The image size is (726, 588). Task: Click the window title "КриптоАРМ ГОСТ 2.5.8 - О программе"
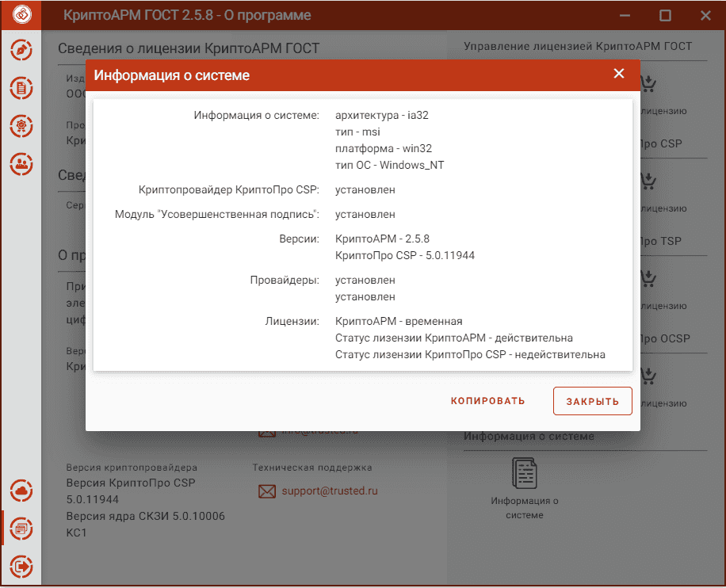point(187,15)
